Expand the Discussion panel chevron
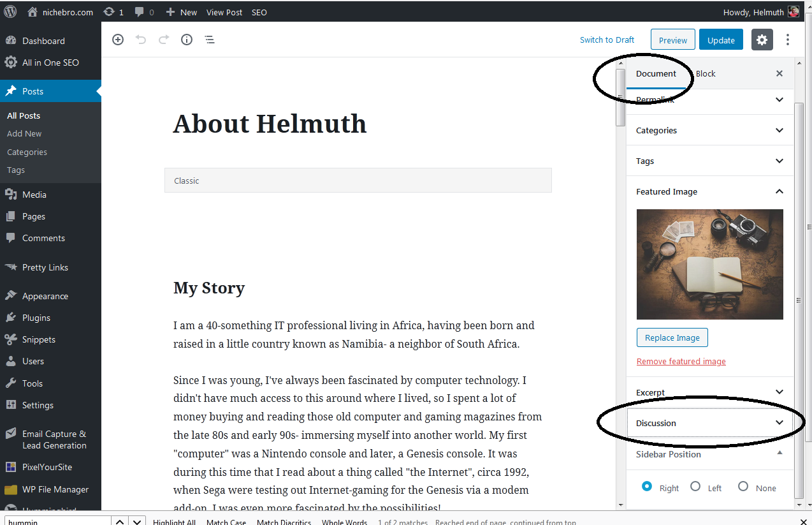 click(779, 423)
